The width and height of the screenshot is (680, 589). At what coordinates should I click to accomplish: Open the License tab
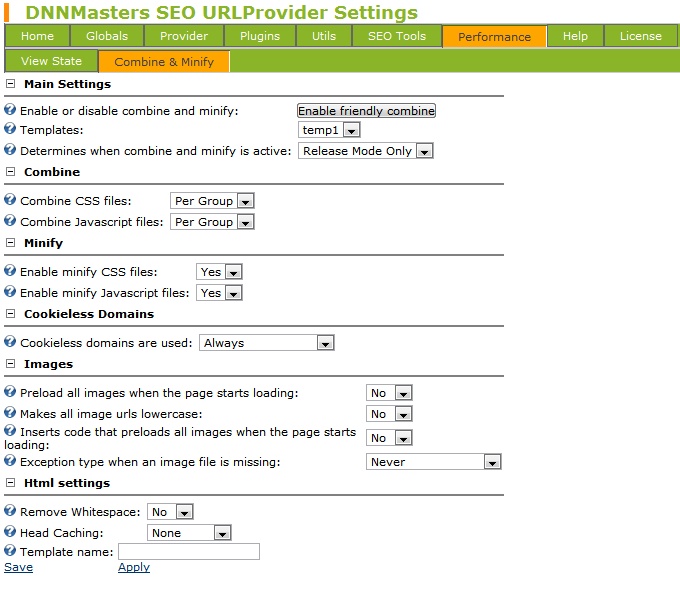[641, 36]
